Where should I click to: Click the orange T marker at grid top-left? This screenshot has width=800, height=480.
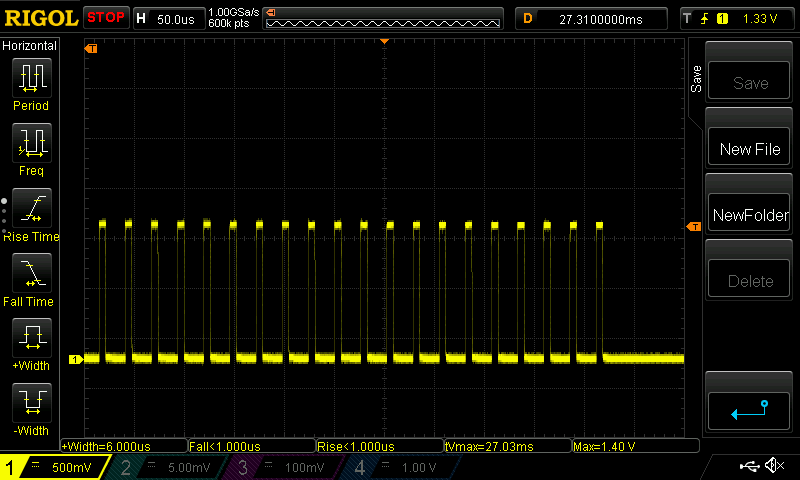pos(91,48)
